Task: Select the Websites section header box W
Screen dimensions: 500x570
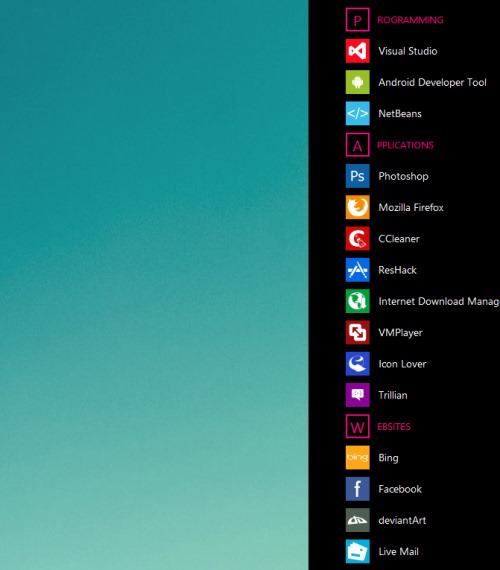Action: pos(357,426)
